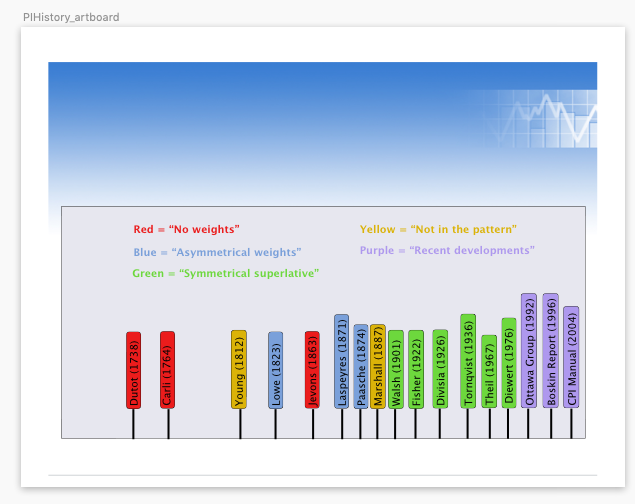Click the Boskin Report (1996) purple marker
The image size is (635, 504).
(551, 351)
